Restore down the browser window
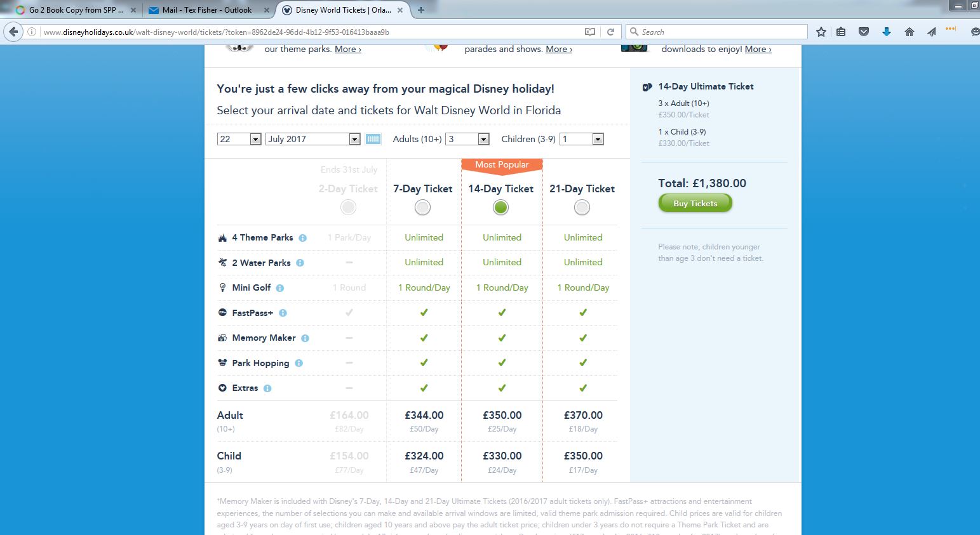 click(974, 5)
